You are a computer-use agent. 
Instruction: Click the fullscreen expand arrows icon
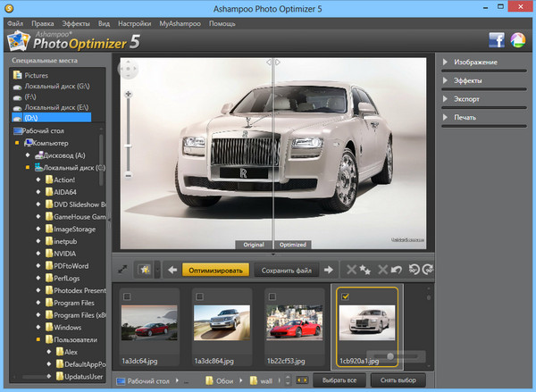click(121, 268)
